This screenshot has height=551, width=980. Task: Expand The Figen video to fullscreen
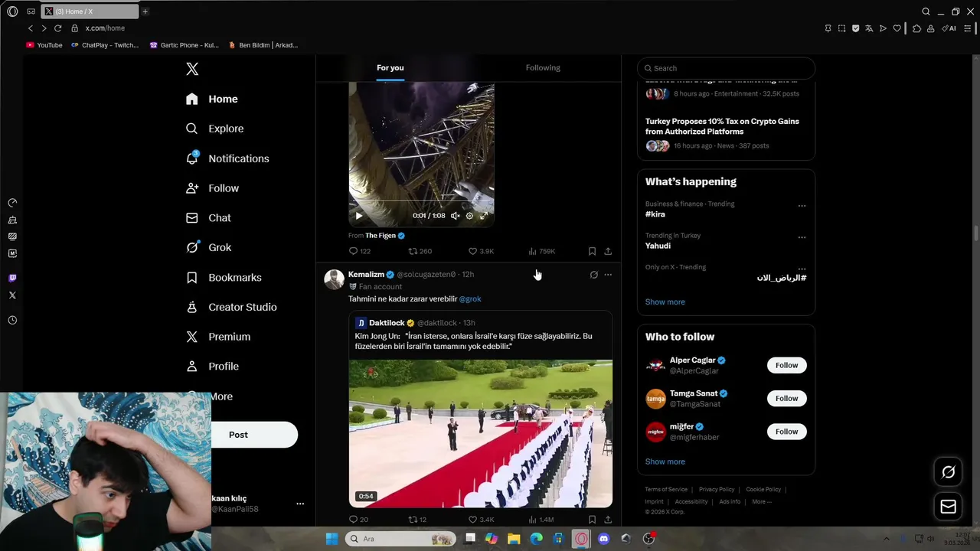click(x=484, y=216)
